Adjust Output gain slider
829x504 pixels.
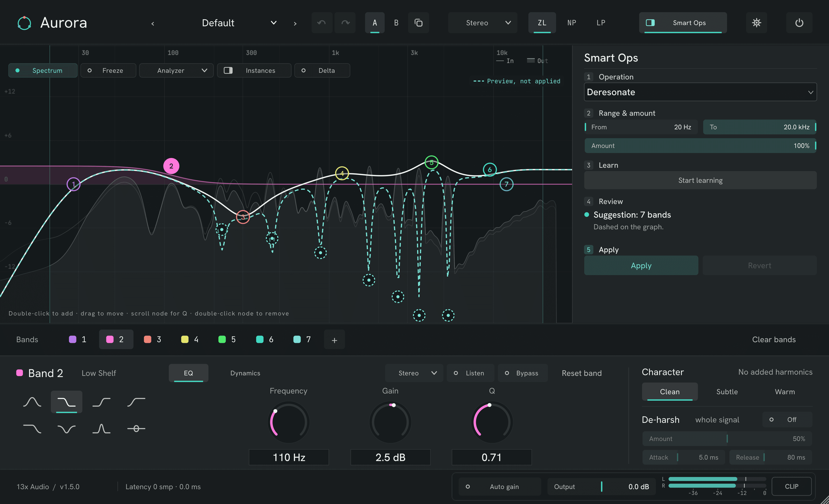pos(601,487)
